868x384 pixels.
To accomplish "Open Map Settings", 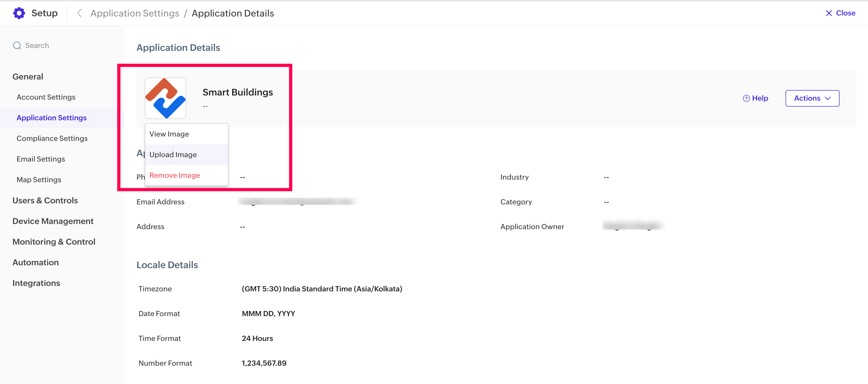I will point(39,180).
